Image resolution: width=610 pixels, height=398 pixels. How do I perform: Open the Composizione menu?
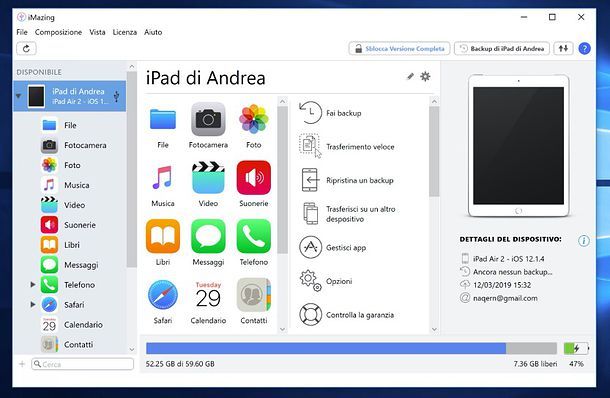58,32
